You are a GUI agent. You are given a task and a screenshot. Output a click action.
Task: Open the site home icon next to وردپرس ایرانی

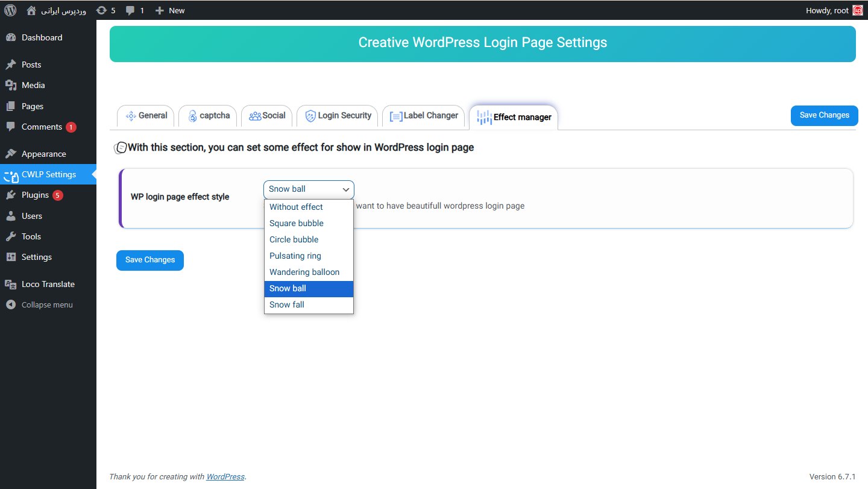tap(31, 10)
